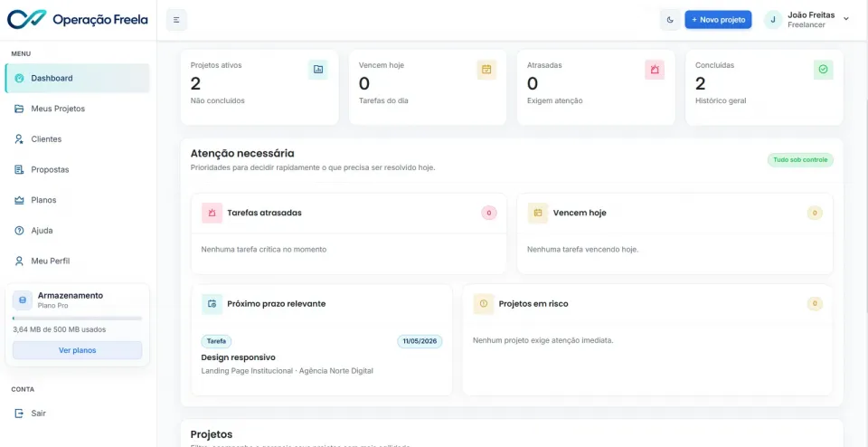Toggle dark mode with the moon icon
Viewport: 868px width, 447px height.
pos(670,20)
